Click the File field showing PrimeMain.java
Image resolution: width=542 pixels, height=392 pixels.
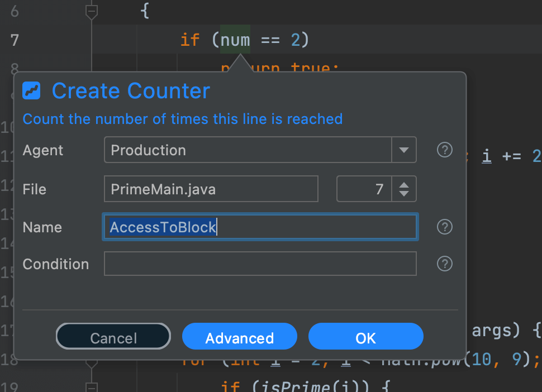tap(211, 189)
